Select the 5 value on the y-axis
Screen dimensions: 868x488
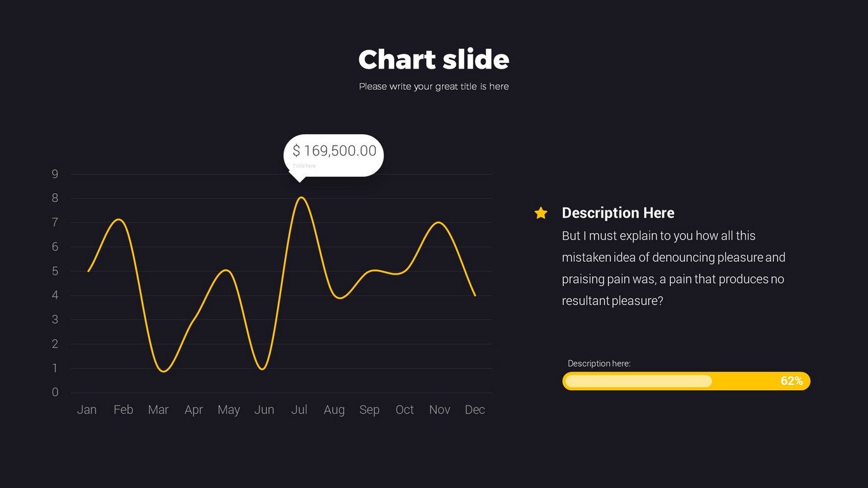pos(55,271)
